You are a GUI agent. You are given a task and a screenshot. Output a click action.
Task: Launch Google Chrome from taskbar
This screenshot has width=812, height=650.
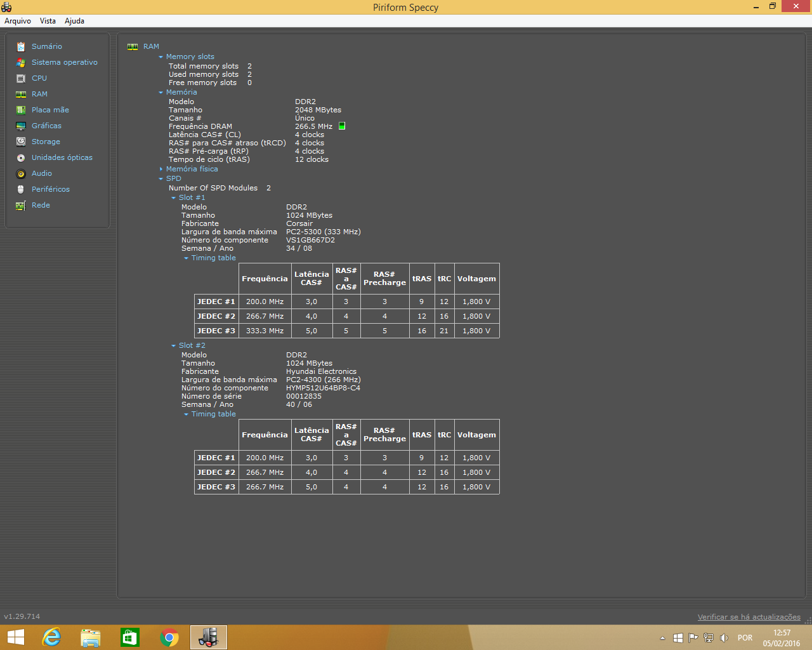click(169, 637)
